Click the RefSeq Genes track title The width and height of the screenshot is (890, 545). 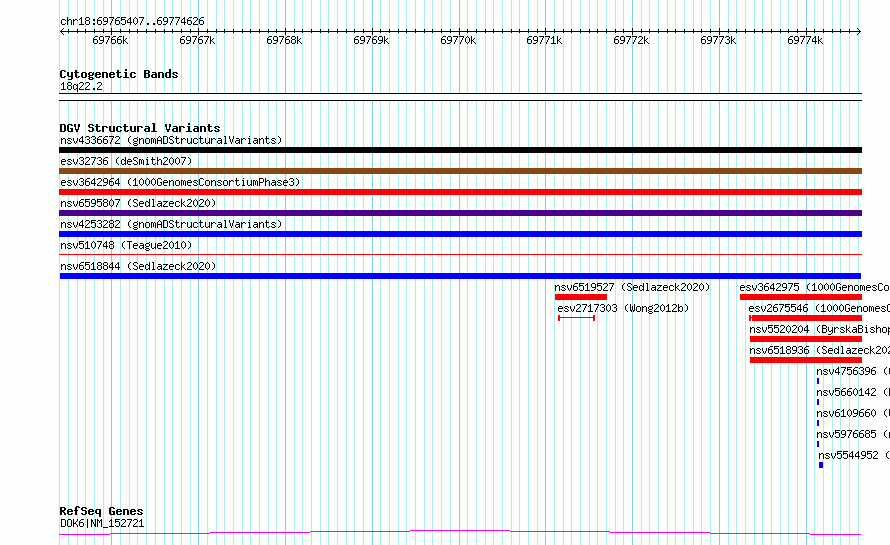pyautogui.click(x=101, y=511)
